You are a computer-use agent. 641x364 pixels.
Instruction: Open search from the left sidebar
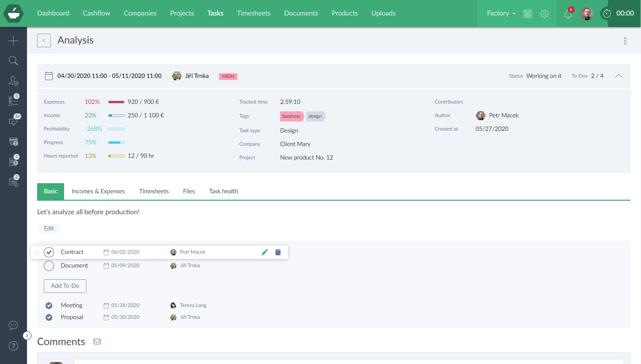pyautogui.click(x=13, y=60)
